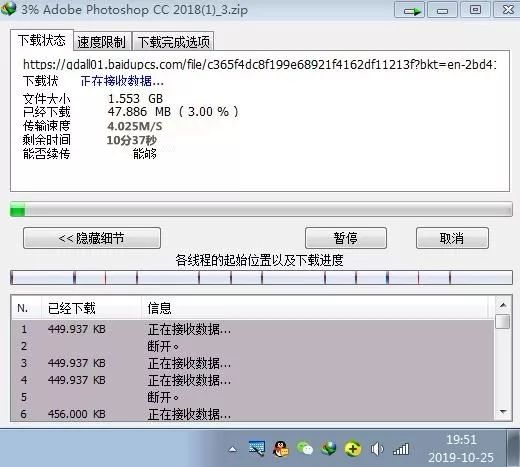Click the thread list scroll up arrow
The height and width of the screenshot is (467, 520).
503,305
